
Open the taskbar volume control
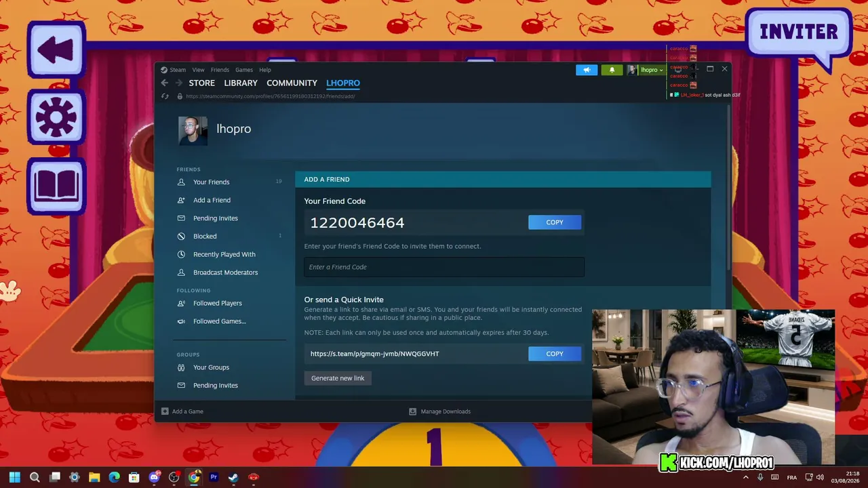(x=821, y=477)
